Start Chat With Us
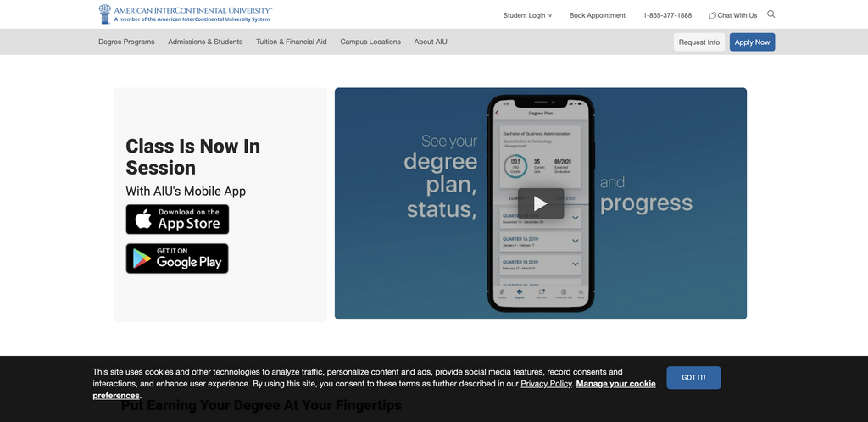 (733, 15)
